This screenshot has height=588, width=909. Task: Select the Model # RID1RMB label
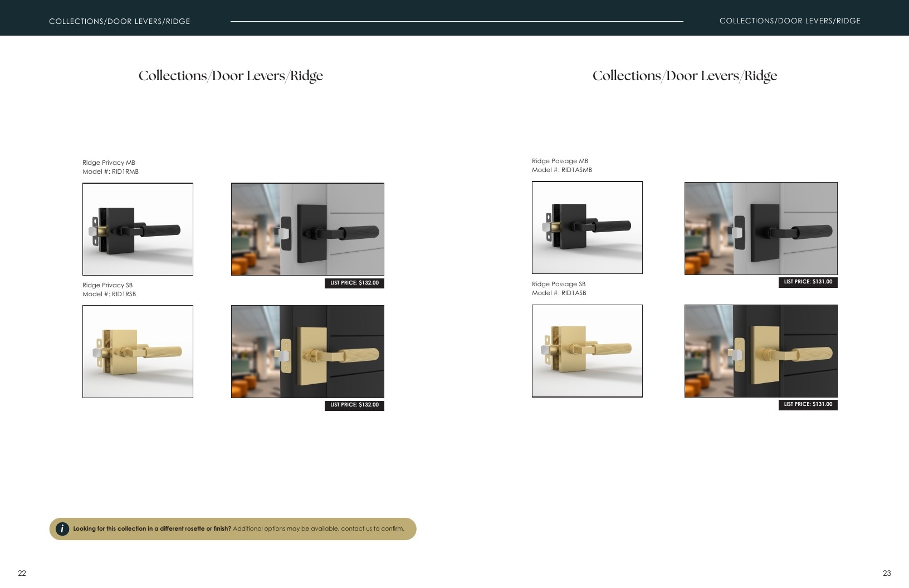110,171
